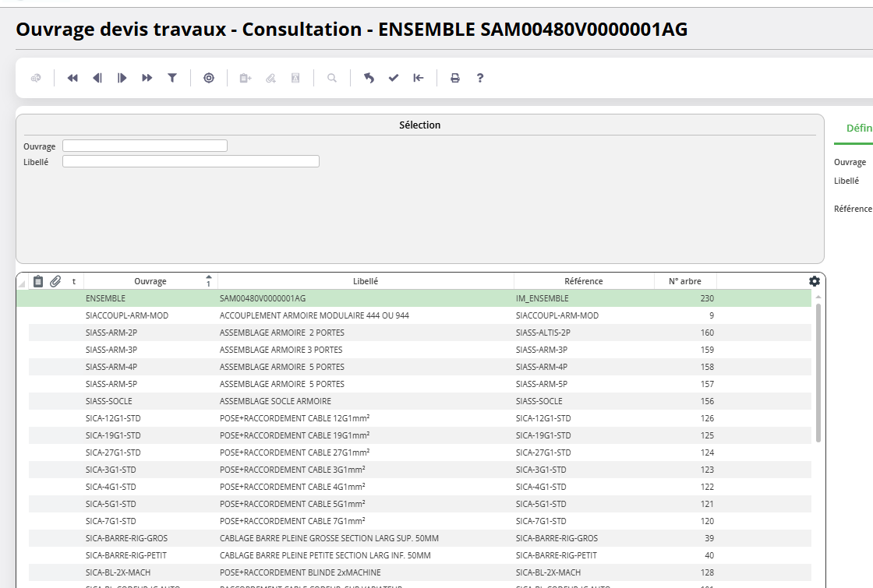The height and width of the screenshot is (588, 873).
Task: Sort by the Ouvrage column header
Action: click(x=150, y=281)
